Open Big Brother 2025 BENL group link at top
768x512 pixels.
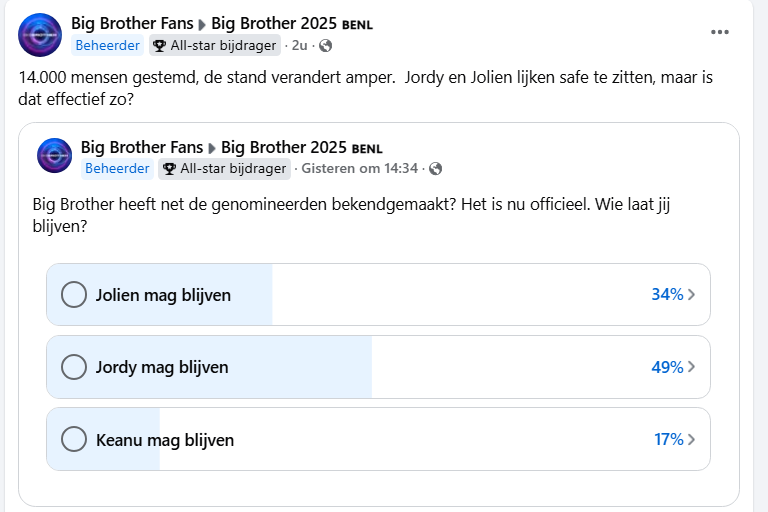point(292,24)
